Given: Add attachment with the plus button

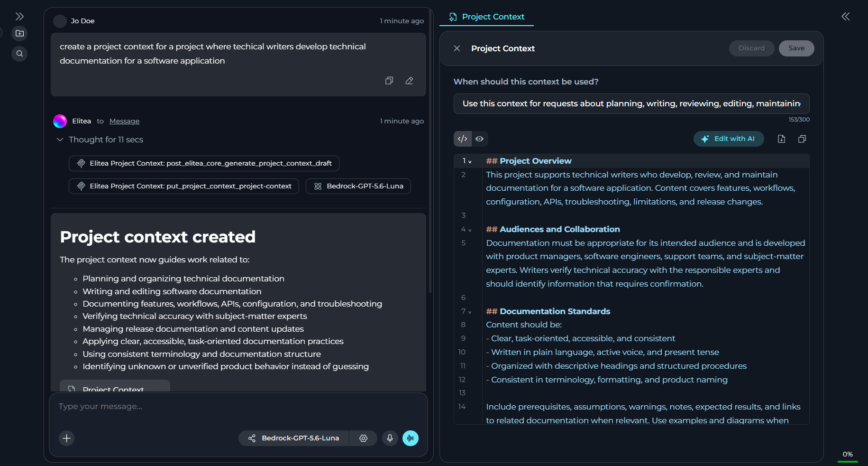Looking at the screenshot, I should [67, 438].
